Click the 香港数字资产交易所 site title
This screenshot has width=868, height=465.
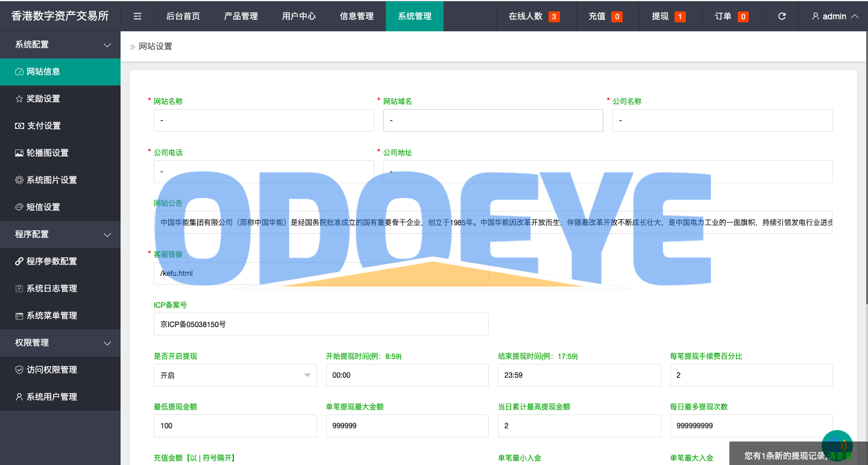[x=60, y=16]
